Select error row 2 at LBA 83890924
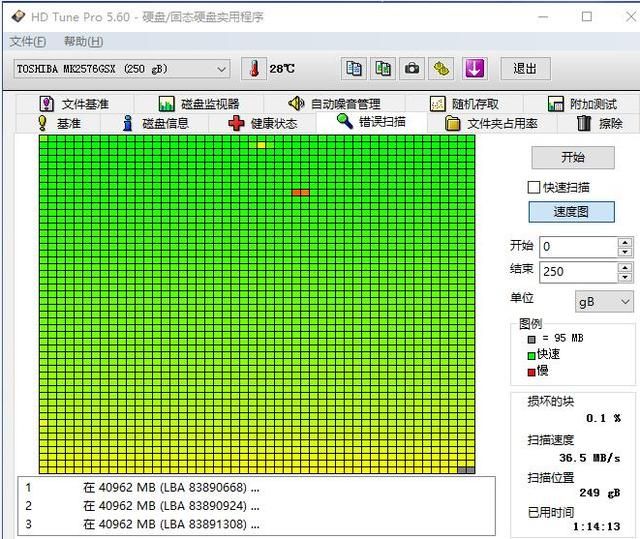 pyautogui.click(x=256, y=506)
